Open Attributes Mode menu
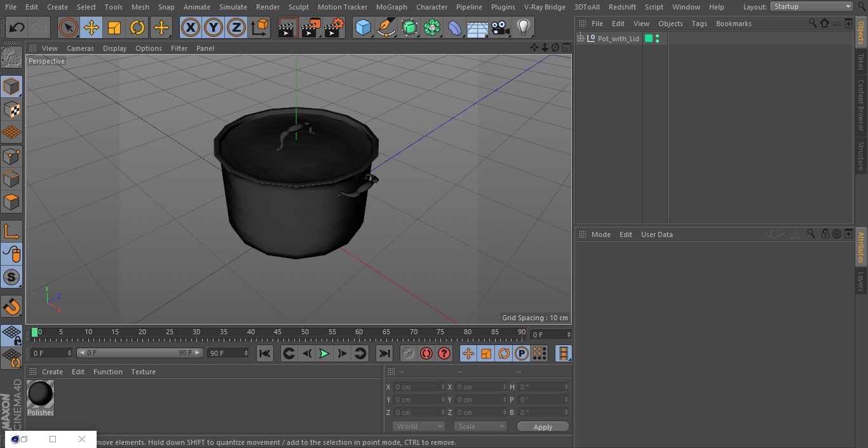The width and height of the screenshot is (868, 448). pos(600,234)
